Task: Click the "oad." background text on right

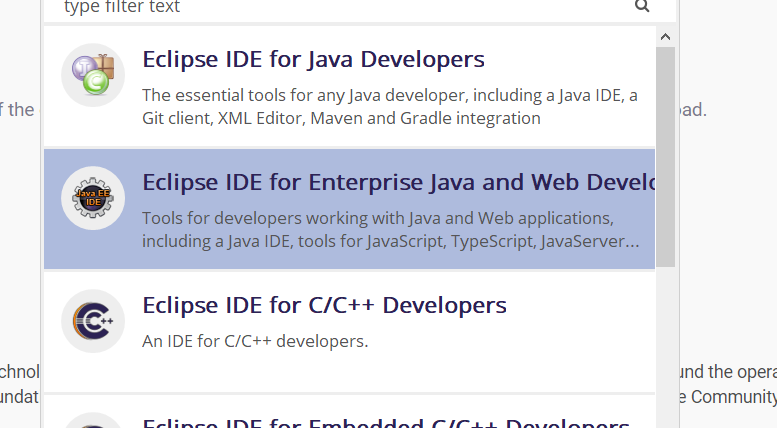Action: pos(693,110)
